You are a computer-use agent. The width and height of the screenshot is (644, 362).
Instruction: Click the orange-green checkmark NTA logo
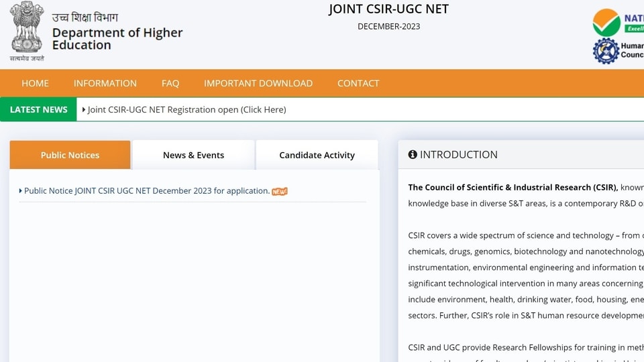(x=606, y=23)
